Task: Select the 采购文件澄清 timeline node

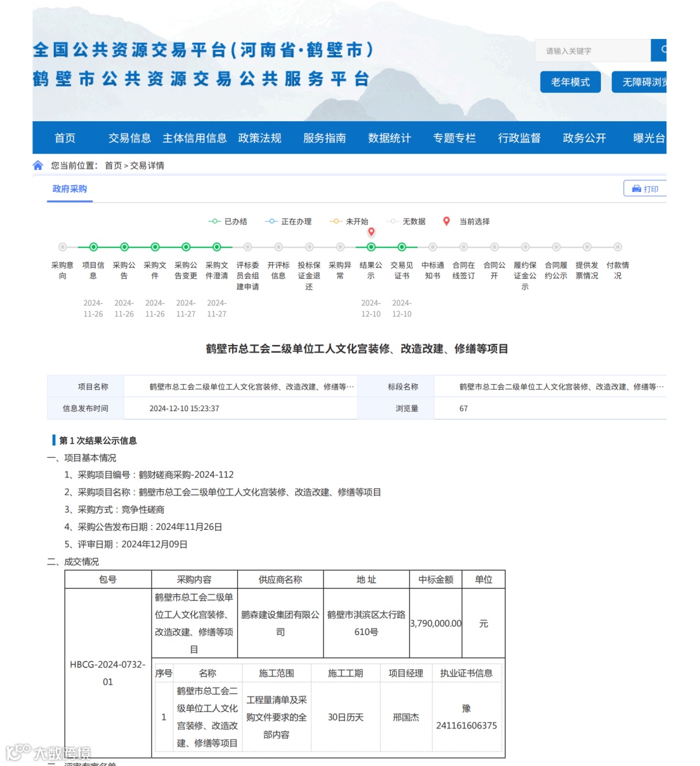Action: [x=216, y=247]
